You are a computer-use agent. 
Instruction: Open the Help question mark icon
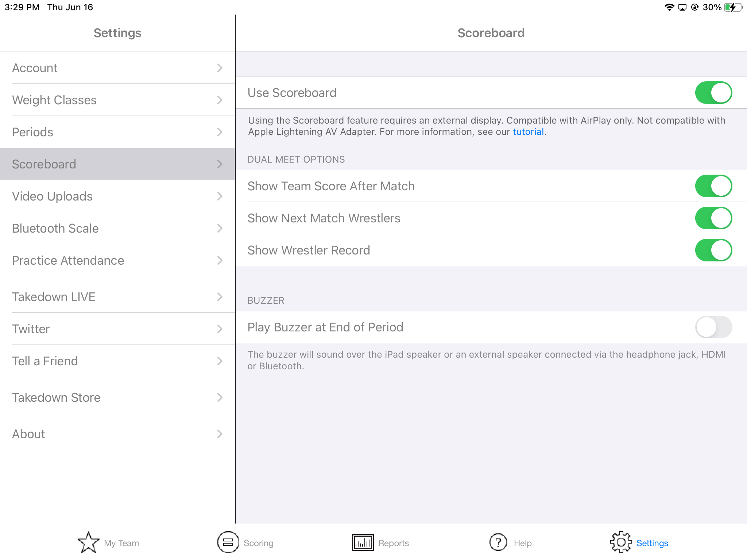[x=498, y=542]
